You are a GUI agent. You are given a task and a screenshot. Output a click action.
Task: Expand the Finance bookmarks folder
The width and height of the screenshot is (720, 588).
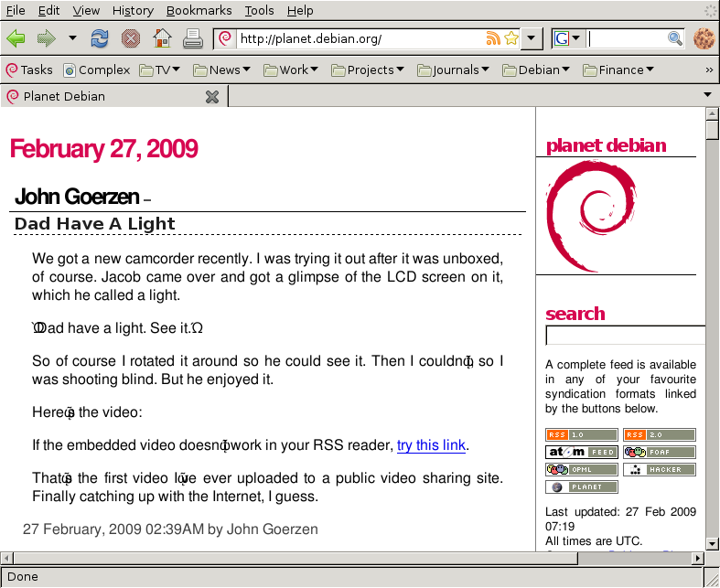618,69
